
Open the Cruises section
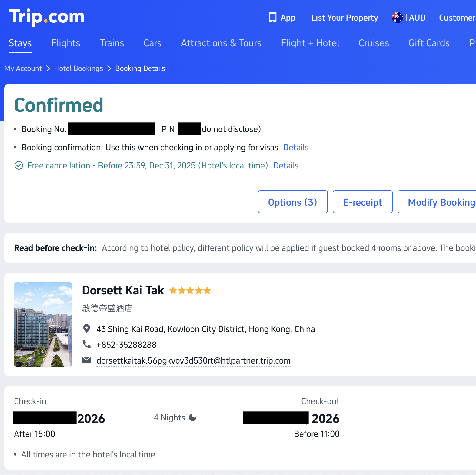coord(374,43)
